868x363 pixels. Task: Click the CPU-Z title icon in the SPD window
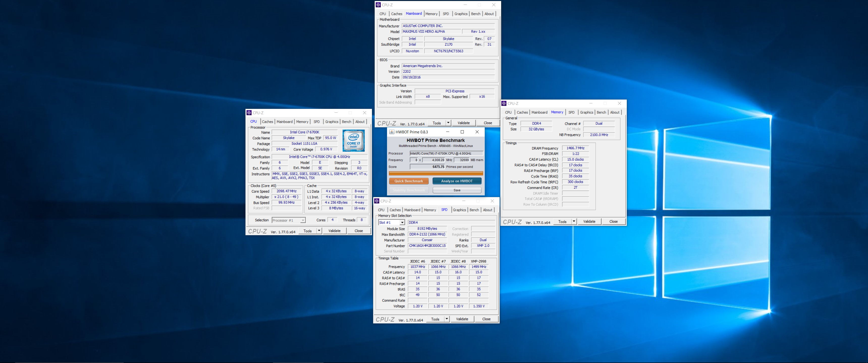377,201
